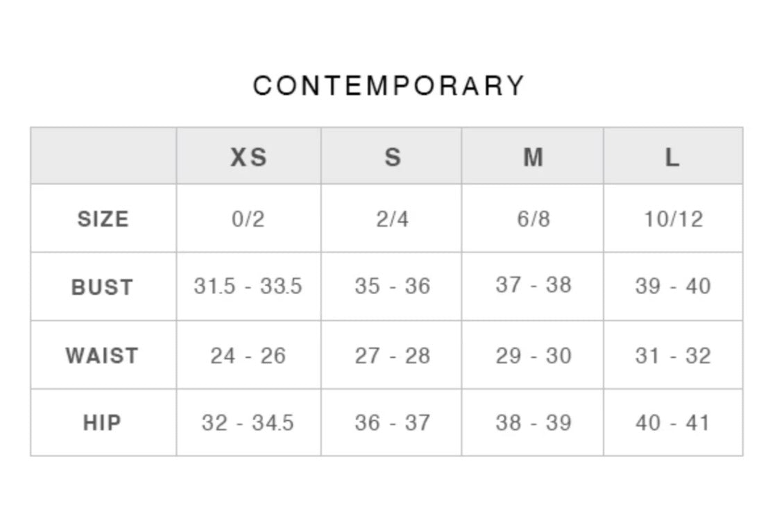Select the BUST row label
This screenshot has width=768, height=532.
tap(102, 286)
